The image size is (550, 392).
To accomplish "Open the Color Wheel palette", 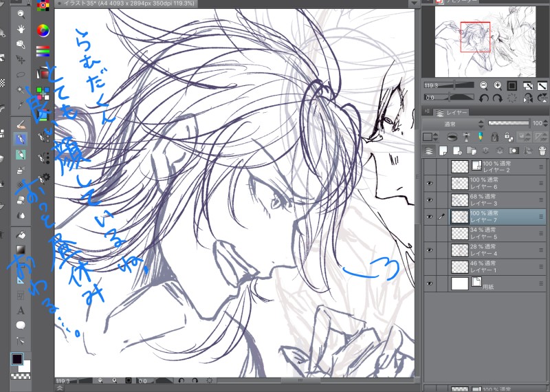I will click(x=43, y=30).
